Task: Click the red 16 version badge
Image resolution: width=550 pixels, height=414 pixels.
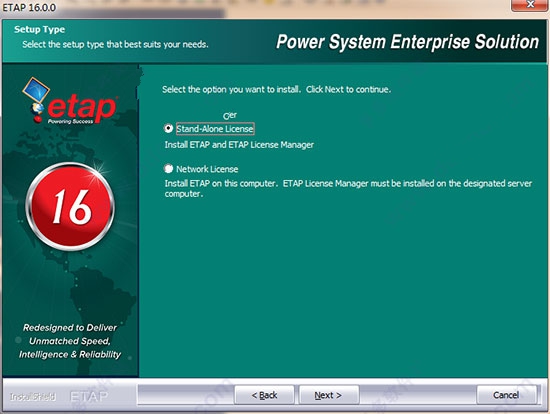Action: (70, 206)
